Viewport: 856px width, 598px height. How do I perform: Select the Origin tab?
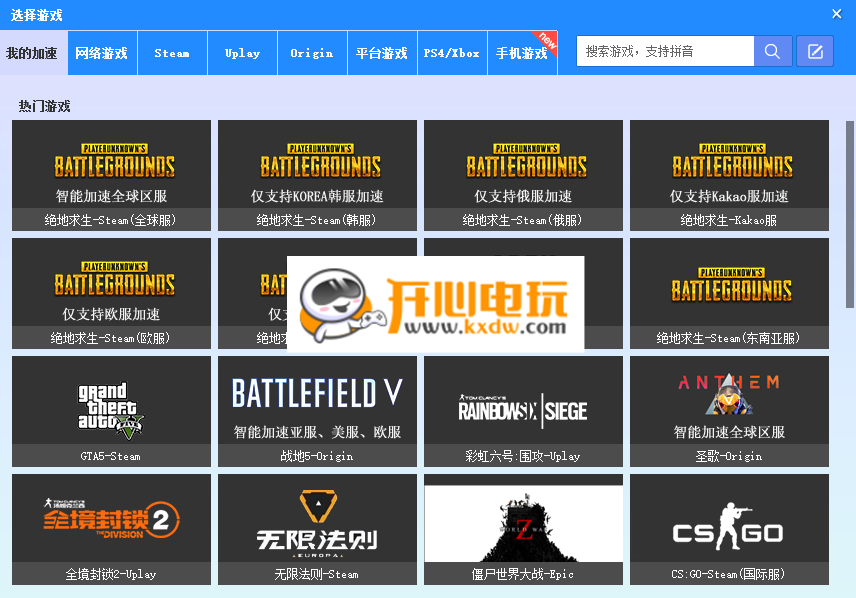pyautogui.click(x=311, y=53)
